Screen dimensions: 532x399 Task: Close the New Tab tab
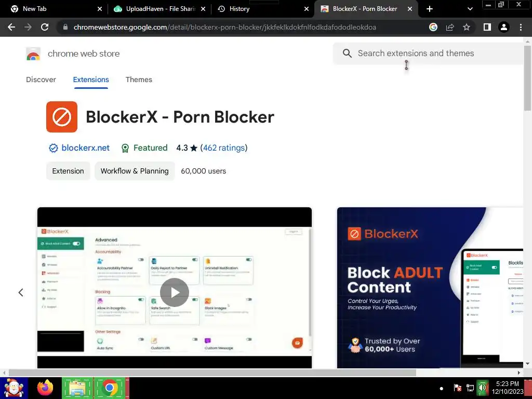(100, 9)
